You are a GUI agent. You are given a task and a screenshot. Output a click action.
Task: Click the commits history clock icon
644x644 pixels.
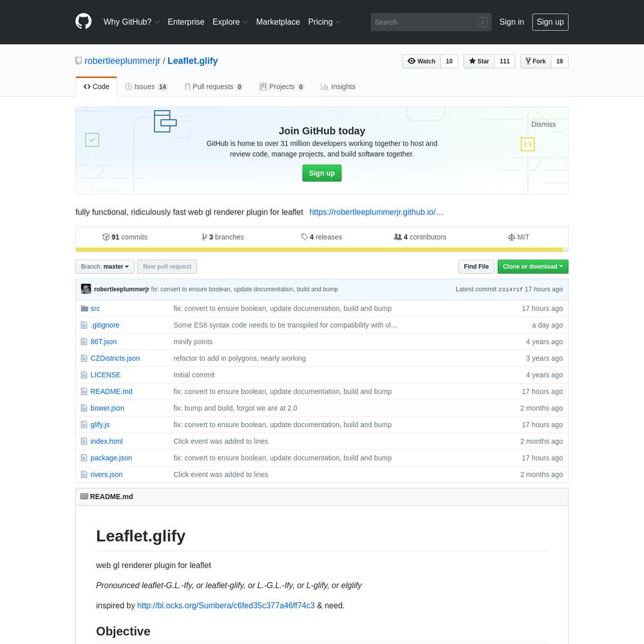(x=106, y=237)
